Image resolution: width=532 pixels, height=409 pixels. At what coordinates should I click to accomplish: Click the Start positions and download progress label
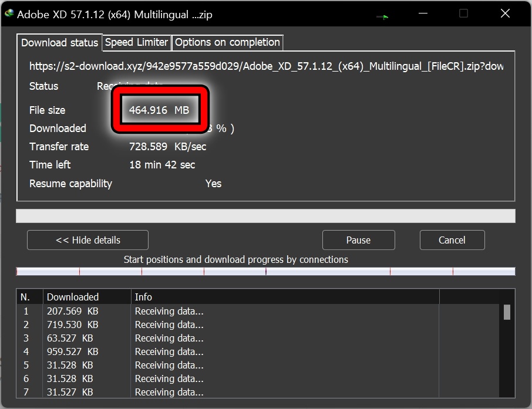(x=236, y=259)
